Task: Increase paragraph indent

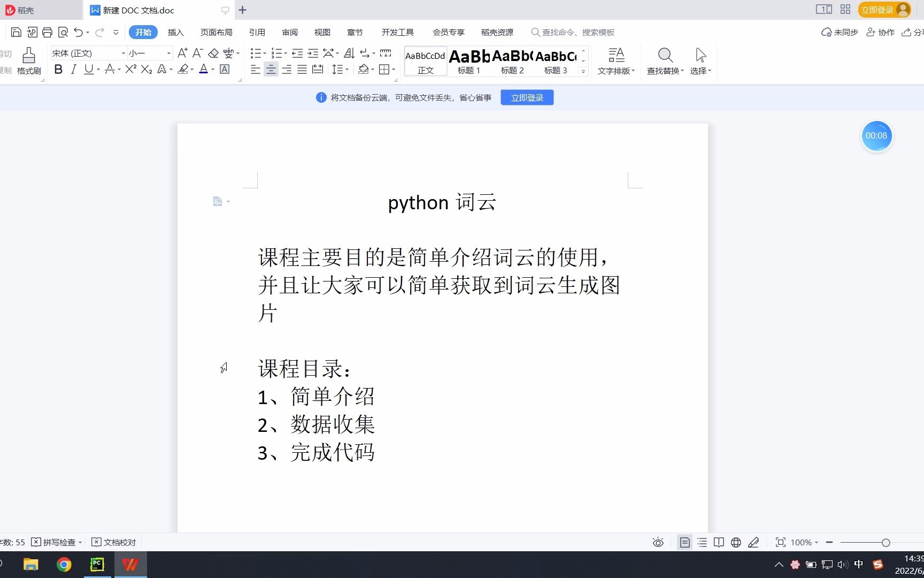Action: coord(313,53)
